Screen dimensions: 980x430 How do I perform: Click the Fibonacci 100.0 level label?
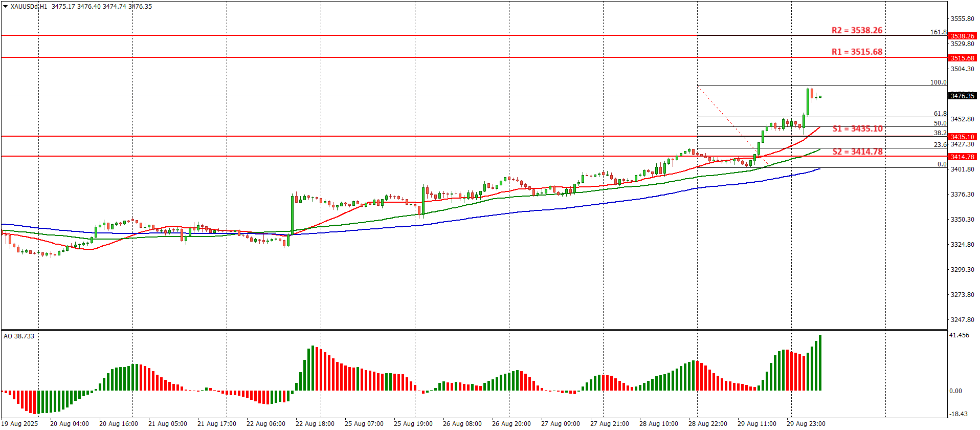(x=938, y=82)
